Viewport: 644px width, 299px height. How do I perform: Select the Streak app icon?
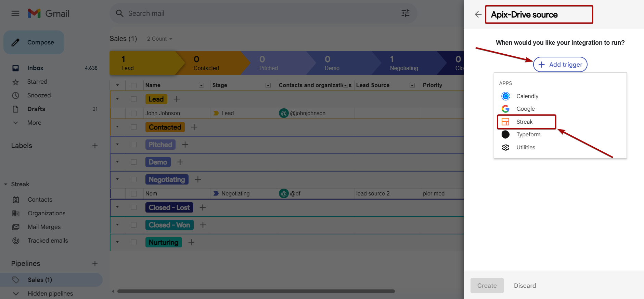[x=505, y=122]
